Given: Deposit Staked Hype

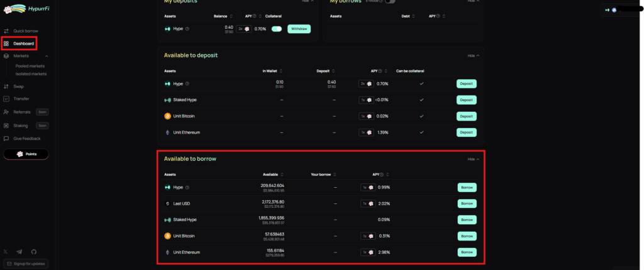Looking at the screenshot, I should pyautogui.click(x=467, y=100).
